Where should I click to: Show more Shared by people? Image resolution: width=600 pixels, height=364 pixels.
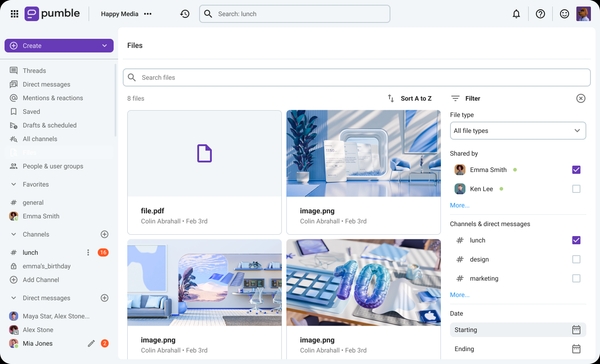[x=459, y=205]
